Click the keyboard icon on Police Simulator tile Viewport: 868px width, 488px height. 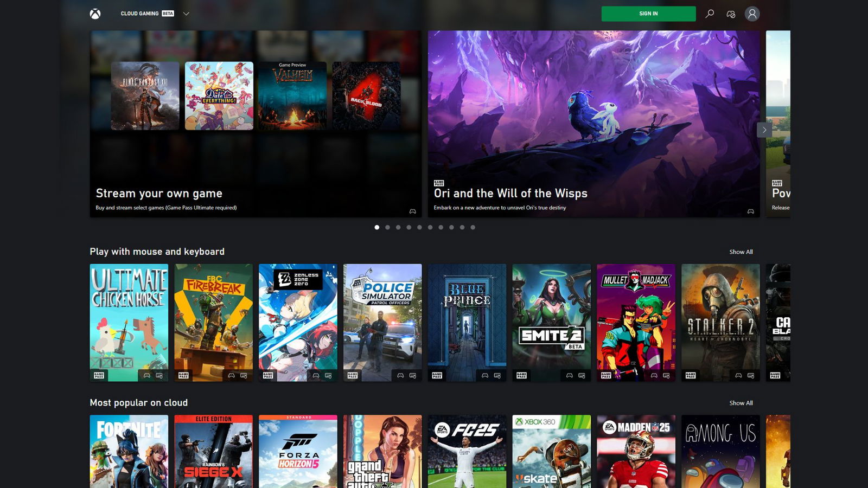pyautogui.click(x=413, y=374)
